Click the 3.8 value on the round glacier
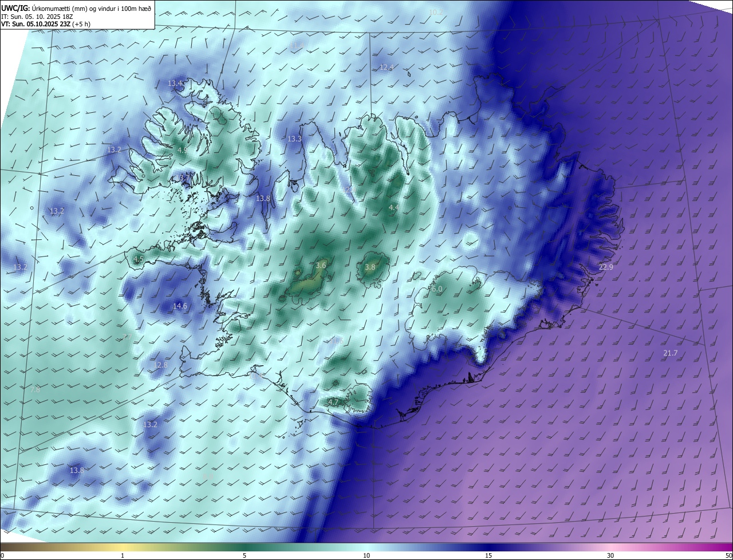733x560 pixels. click(370, 267)
